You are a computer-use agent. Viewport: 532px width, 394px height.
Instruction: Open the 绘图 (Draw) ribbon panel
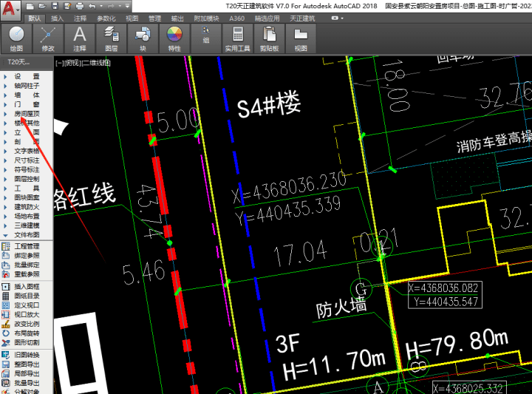(x=16, y=38)
